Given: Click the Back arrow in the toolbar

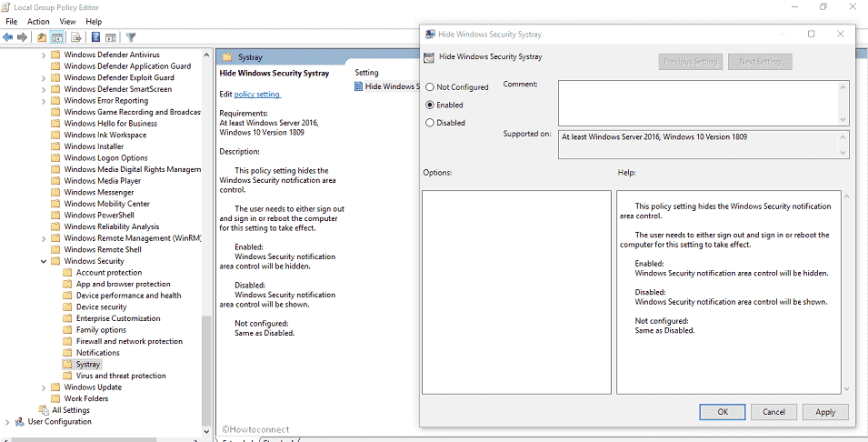Looking at the screenshot, I should pos(8,37).
